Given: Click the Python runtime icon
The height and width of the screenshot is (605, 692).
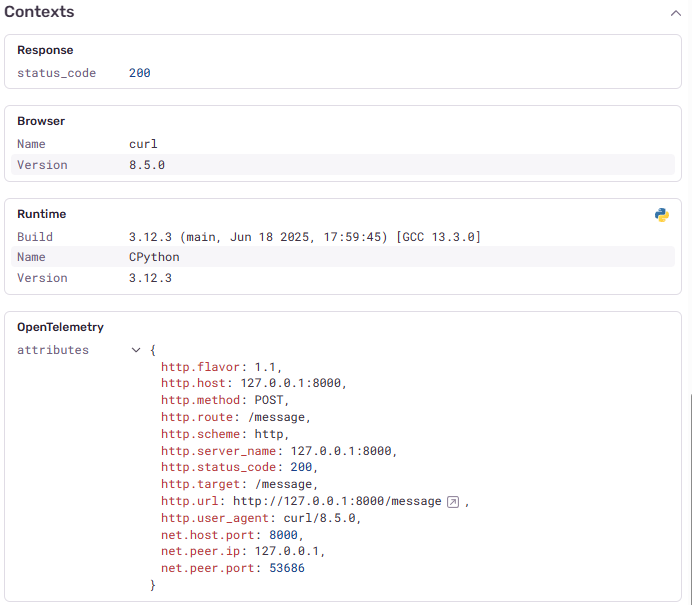Looking at the screenshot, I should point(661,215).
